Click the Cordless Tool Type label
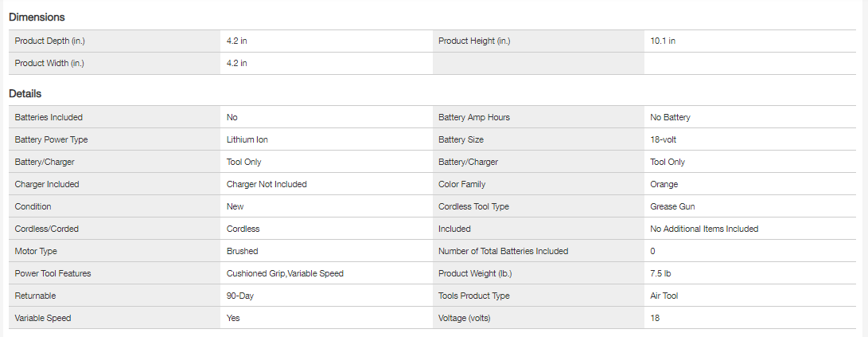 [473, 206]
